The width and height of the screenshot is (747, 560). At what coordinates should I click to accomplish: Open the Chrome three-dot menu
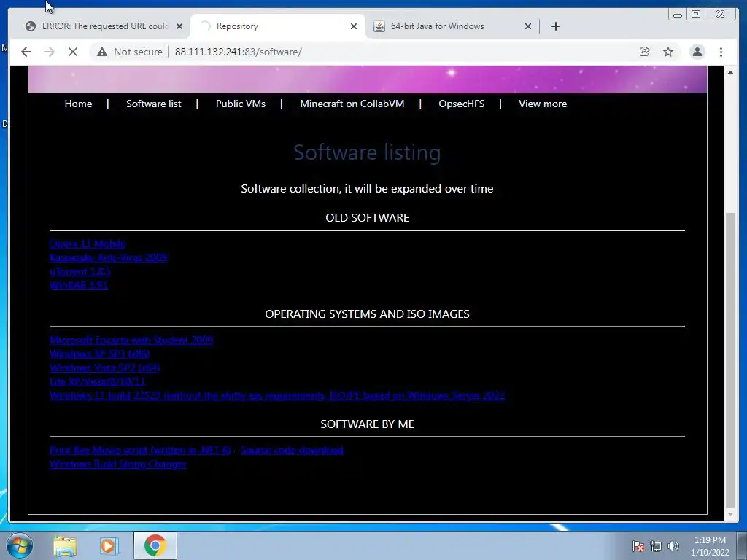click(x=721, y=52)
